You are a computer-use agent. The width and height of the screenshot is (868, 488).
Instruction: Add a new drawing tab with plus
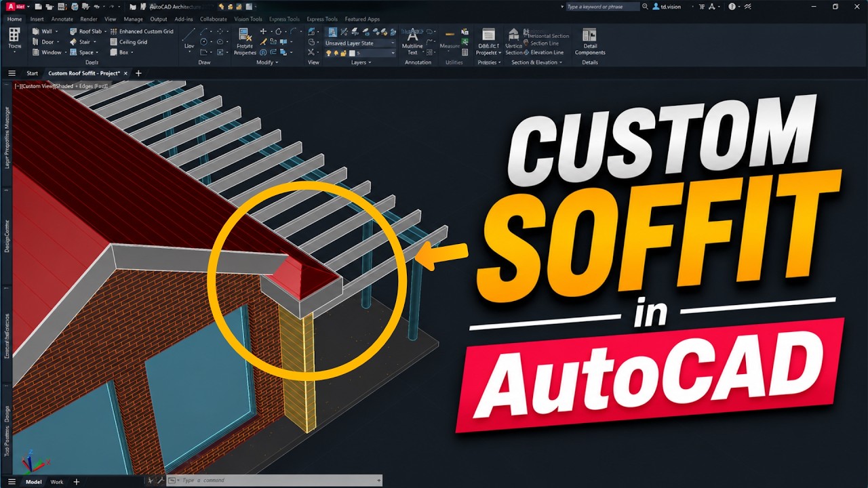(x=138, y=73)
